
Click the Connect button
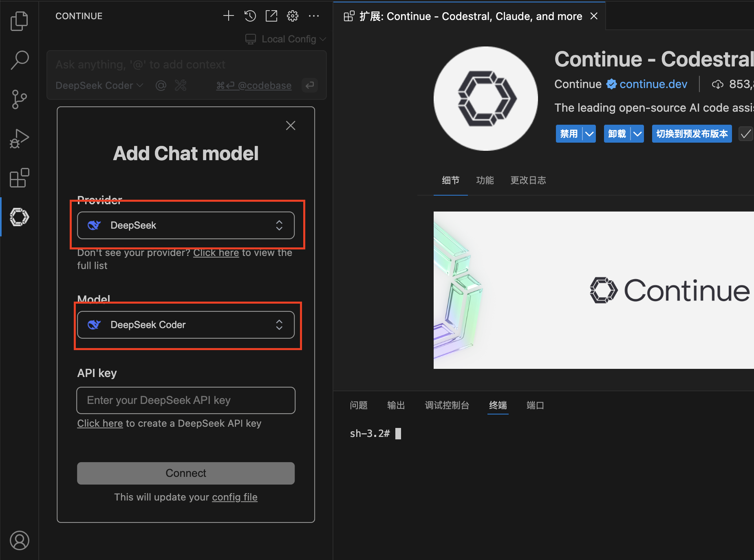(x=186, y=473)
